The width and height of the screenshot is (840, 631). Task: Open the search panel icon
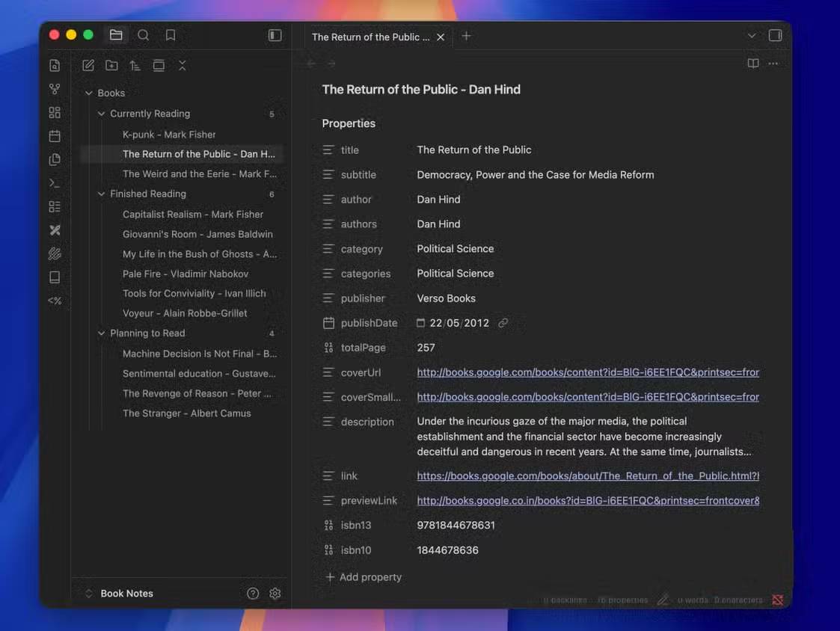(144, 35)
